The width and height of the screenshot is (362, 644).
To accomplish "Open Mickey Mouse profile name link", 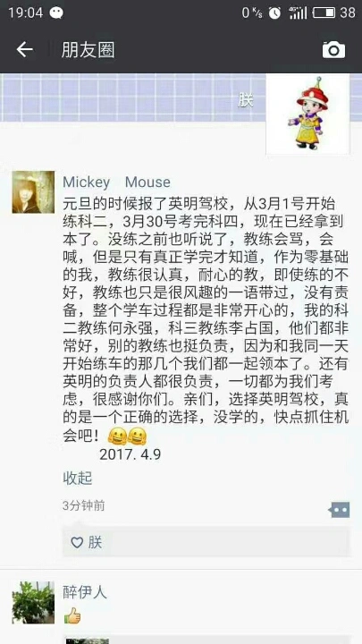I will (x=116, y=182).
